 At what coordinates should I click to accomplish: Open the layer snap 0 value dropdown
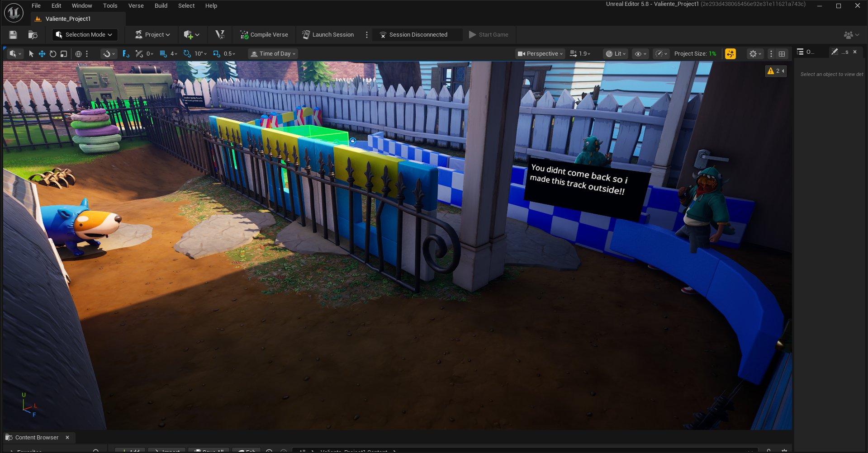coord(150,54)
